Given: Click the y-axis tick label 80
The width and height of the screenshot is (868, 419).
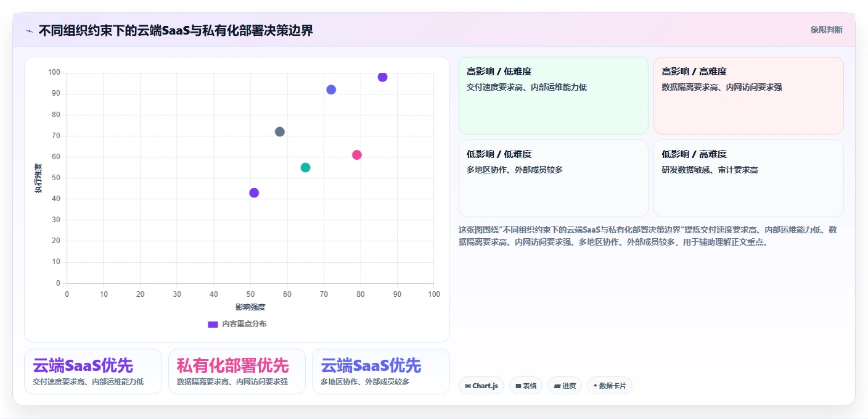Looking at the screenshot, I should (56, 115).
